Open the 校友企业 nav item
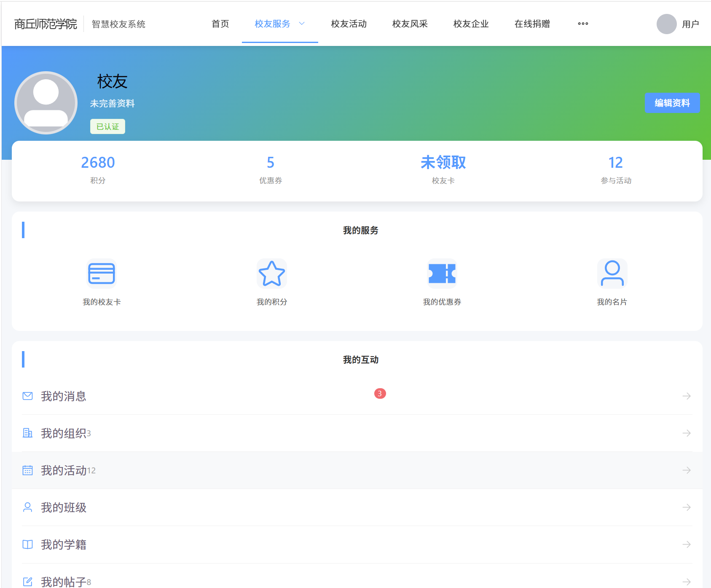This screenshot has width=711, height=588. pos(471,24)
